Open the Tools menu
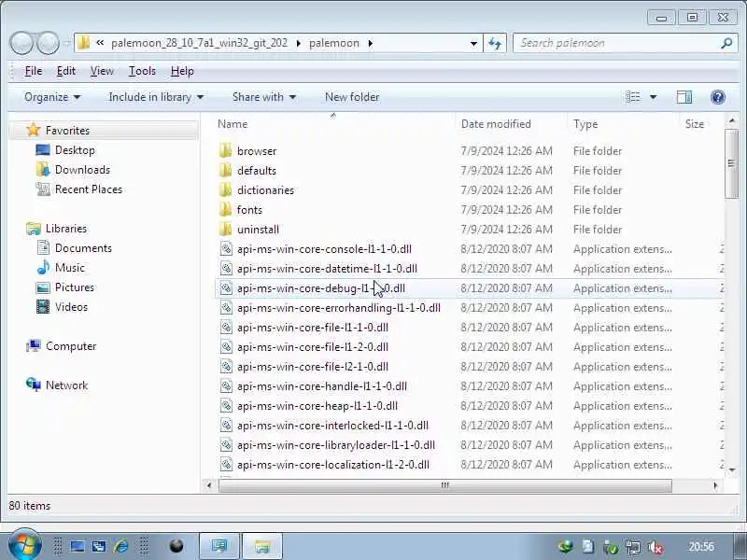The image size is (747, 560). (142, 71)
